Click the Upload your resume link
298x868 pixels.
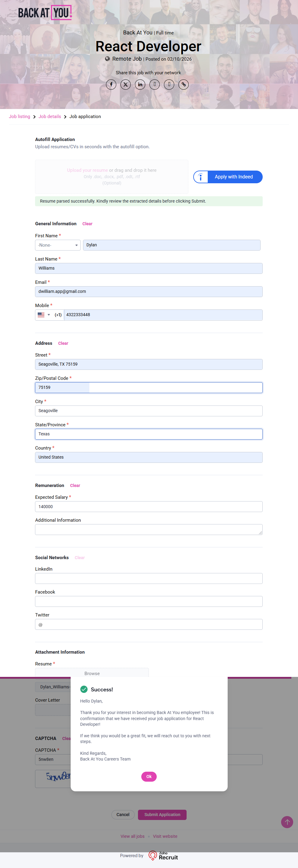87,171
